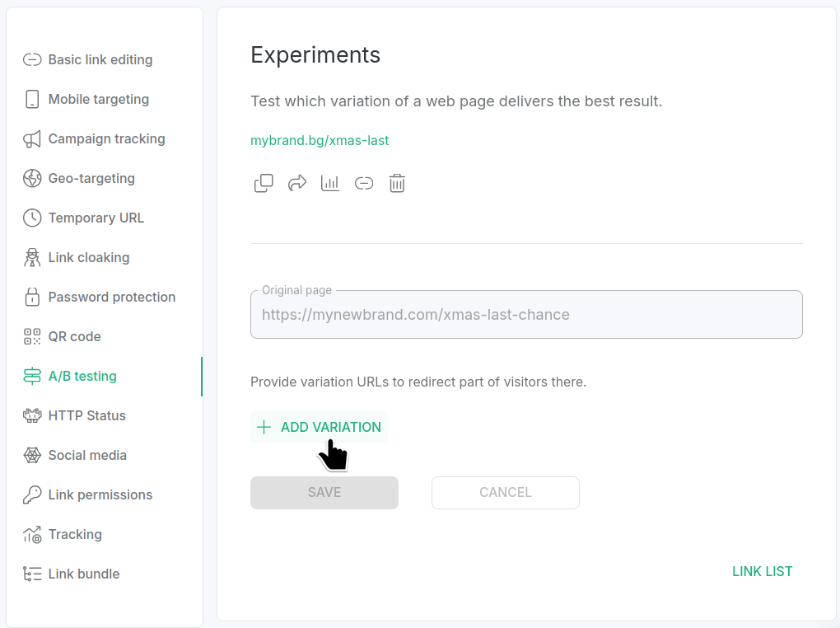Click the Original page URL field

(x=526, y=315)
